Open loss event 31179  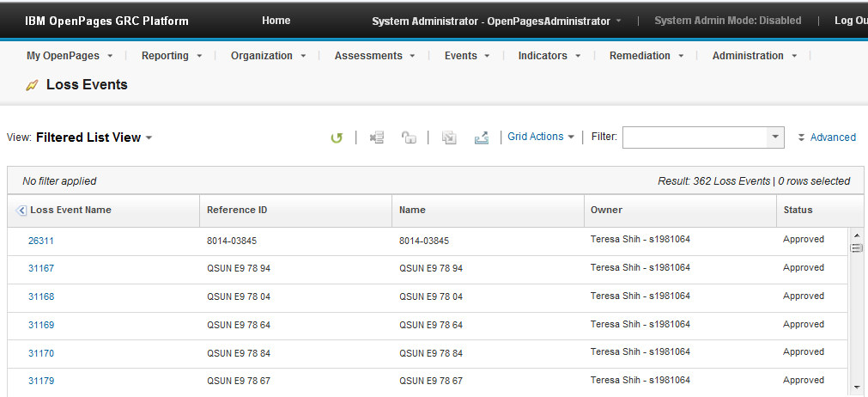(x=41, y=381)
